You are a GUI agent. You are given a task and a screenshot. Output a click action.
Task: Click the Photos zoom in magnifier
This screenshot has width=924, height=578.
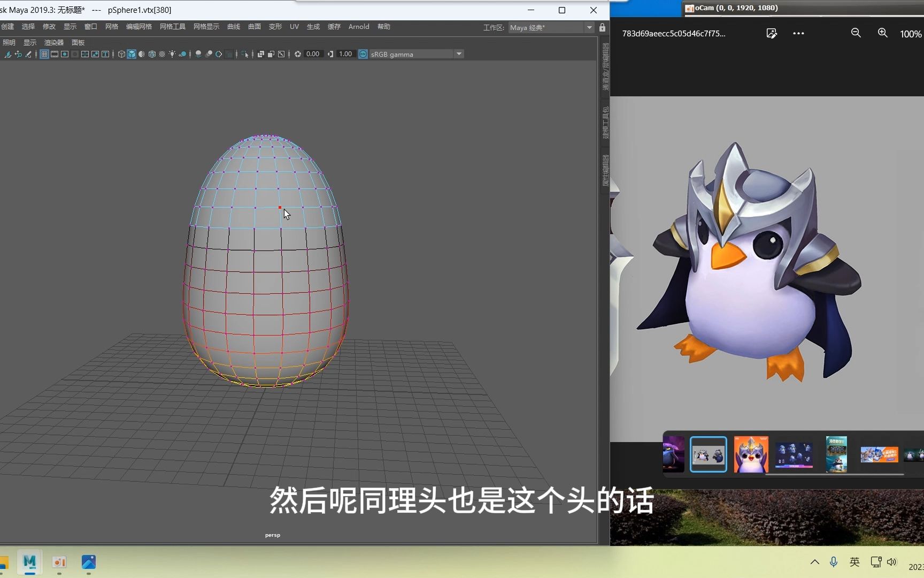click(883, 33)
